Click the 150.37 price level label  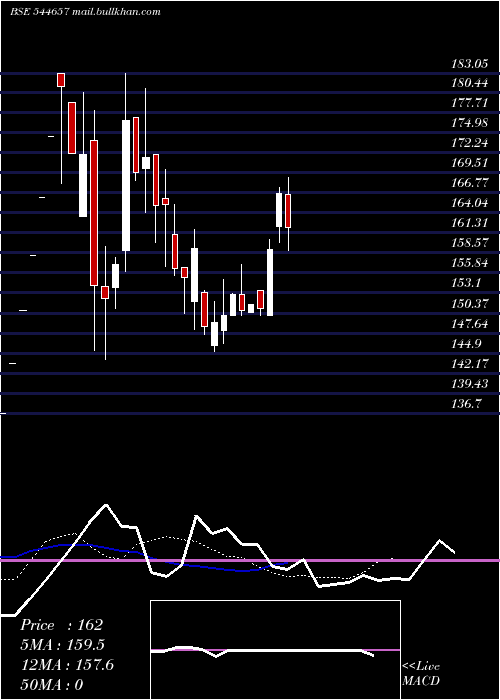click(470, 304)
